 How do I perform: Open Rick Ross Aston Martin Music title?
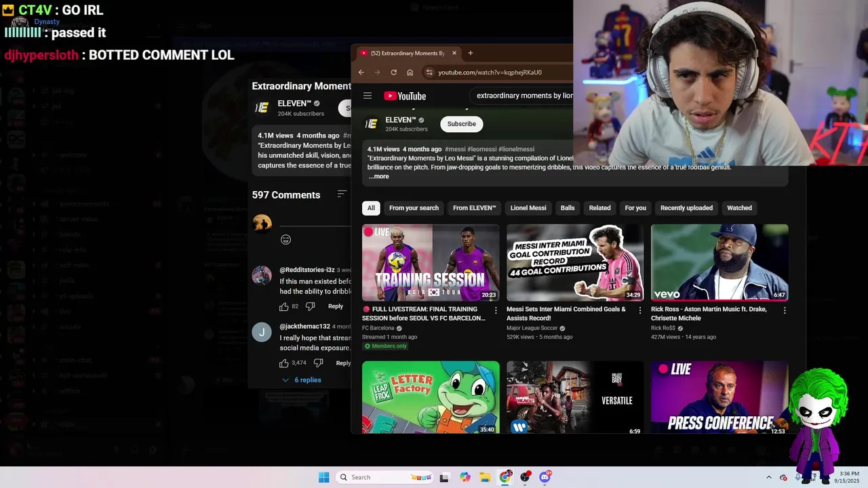(709, 313)
